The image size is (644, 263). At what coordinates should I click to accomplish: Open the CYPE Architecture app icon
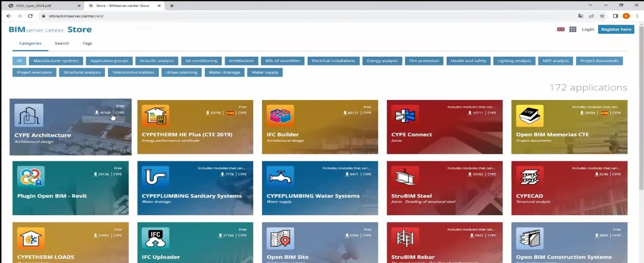click(x=29, y=115)
